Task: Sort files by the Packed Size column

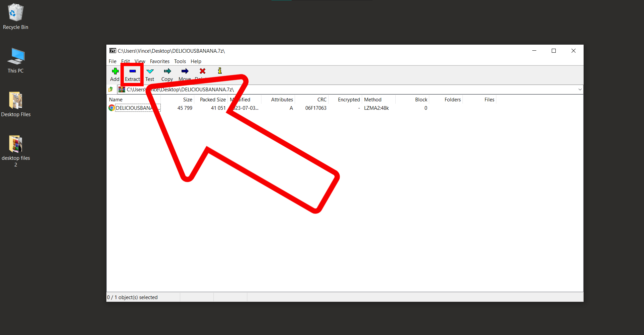Action: (212, 99)
